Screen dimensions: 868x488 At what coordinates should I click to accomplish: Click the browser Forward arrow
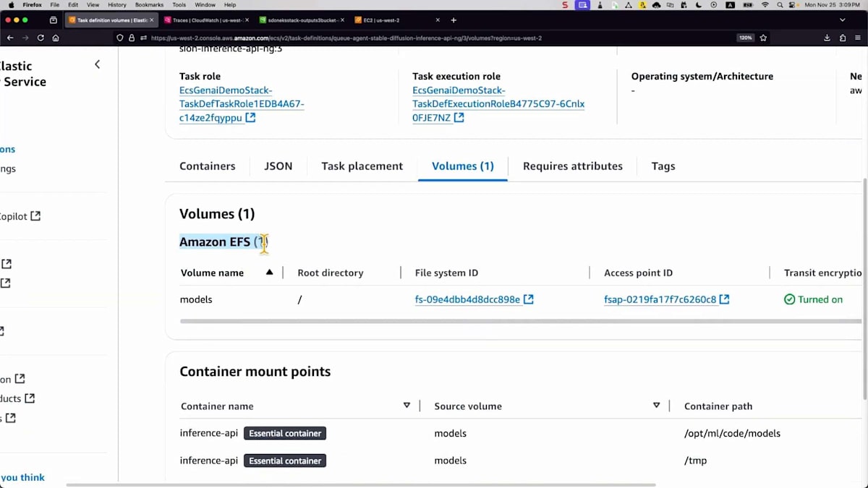click(25, 38)
